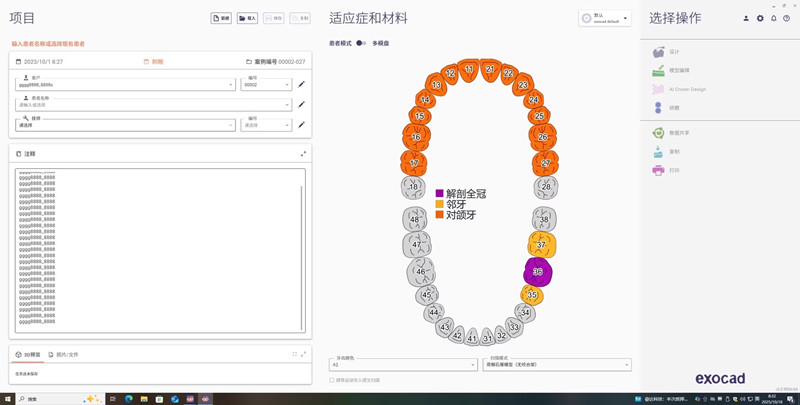Select tooth 41 on the dental chart

(472, 337)
